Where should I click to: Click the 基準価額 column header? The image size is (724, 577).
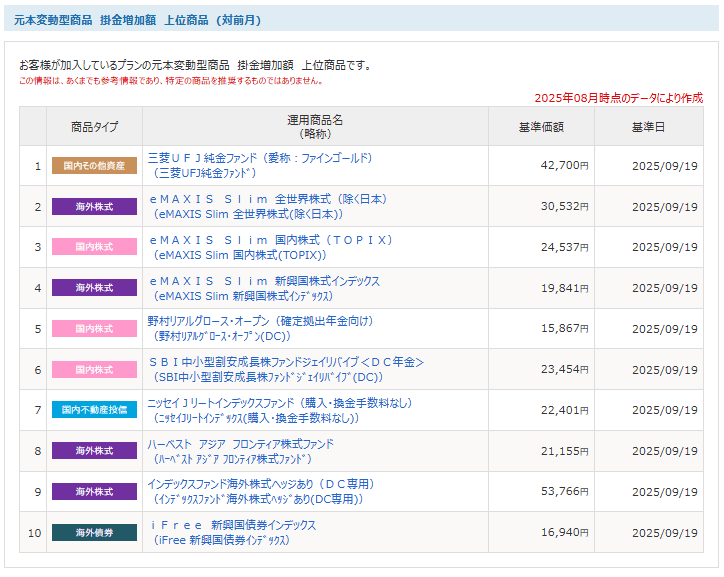coord(541,127)
